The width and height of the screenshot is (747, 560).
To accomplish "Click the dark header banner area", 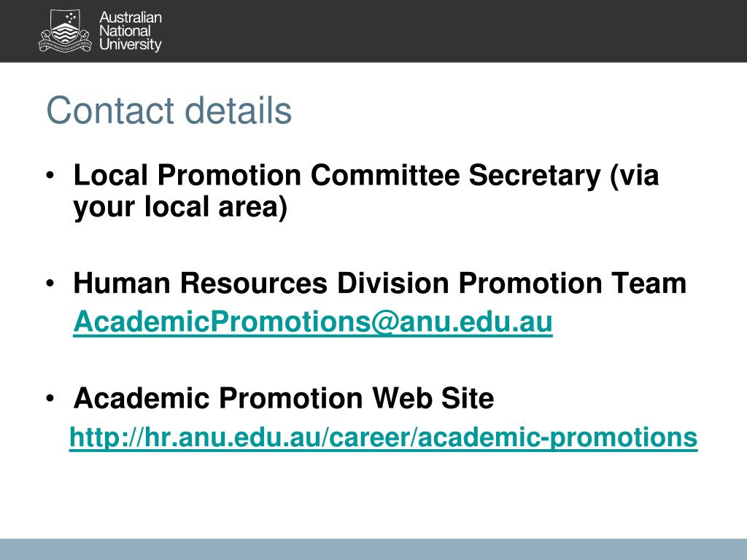I will click(x=373, y=31).
